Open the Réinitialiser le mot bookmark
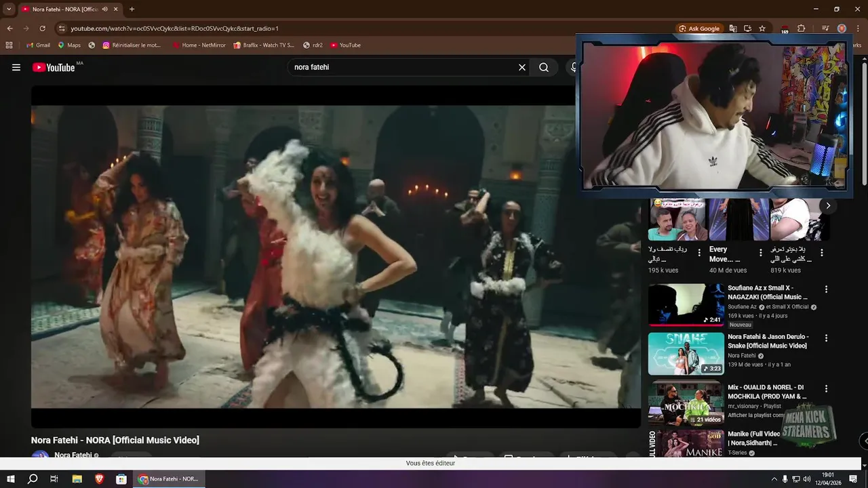This screenshot has width=868, height=488. [x=132, y=45]
